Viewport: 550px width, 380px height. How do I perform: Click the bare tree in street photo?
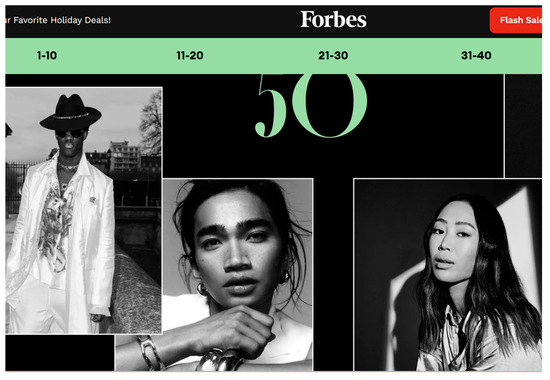(x=151, y=123)
